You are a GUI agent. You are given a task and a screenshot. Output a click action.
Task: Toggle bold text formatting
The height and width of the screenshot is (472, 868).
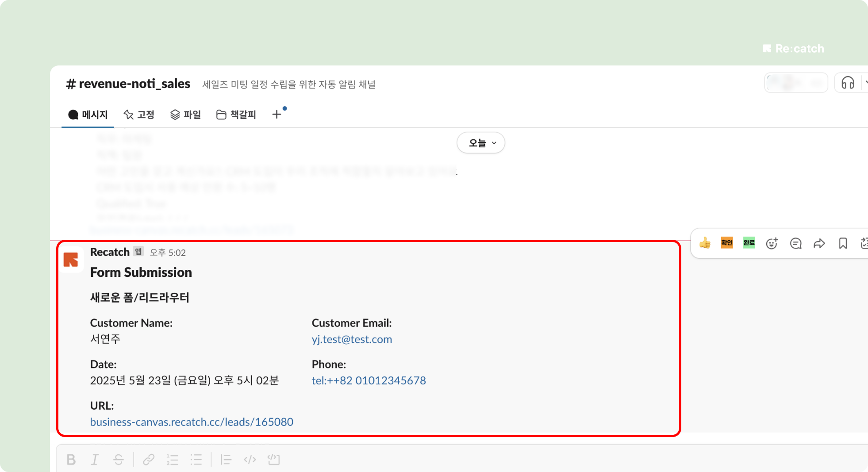coord(71,460)
